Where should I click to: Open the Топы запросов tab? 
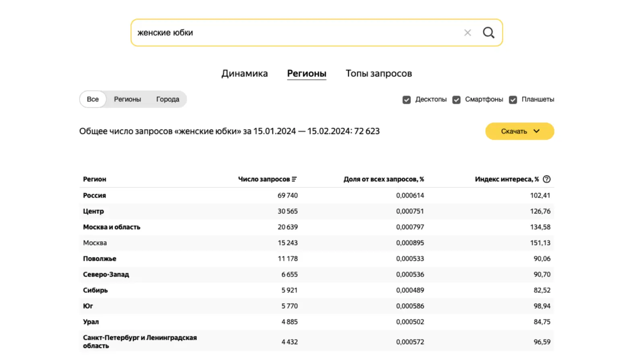pos(378,74)
